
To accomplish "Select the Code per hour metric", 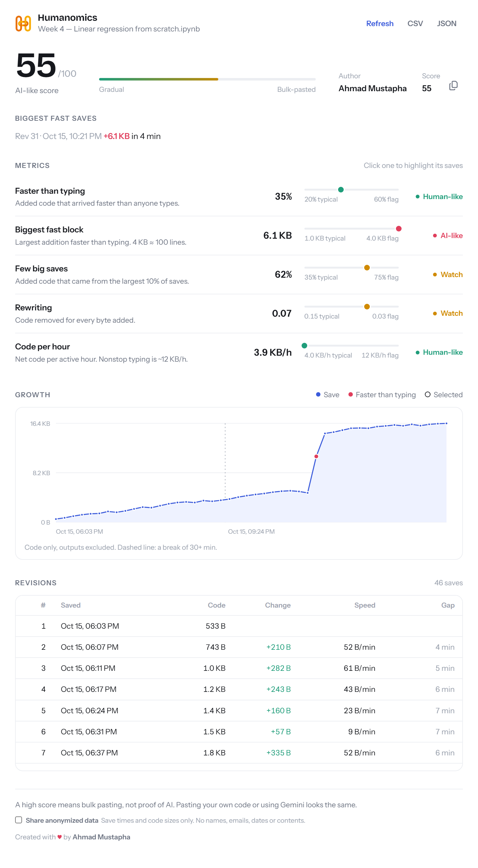I will pos(239,353).
